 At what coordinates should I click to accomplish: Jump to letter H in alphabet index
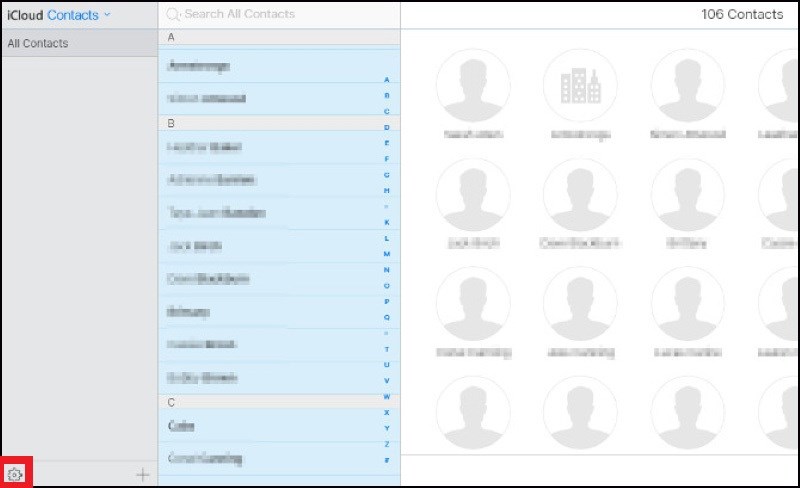[387, 190]
